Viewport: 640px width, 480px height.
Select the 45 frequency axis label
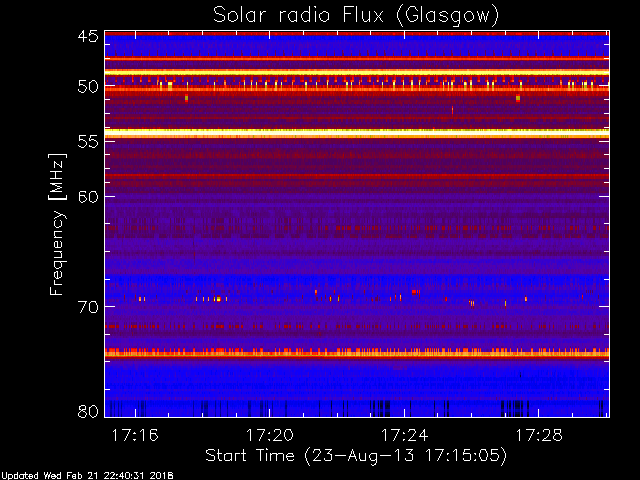tap(88, 37)
